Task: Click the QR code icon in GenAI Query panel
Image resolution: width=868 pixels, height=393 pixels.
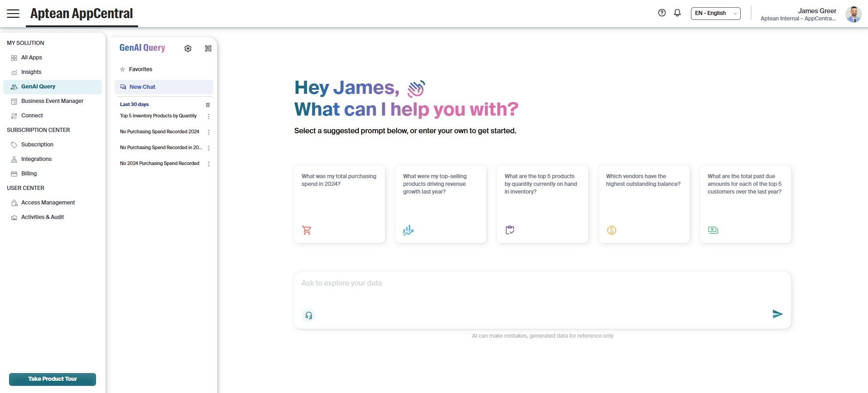Action: [208, 49]
